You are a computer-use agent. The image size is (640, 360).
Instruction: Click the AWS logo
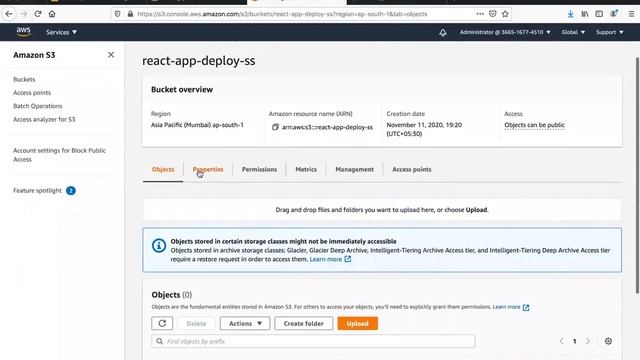(x=23, y=32)
